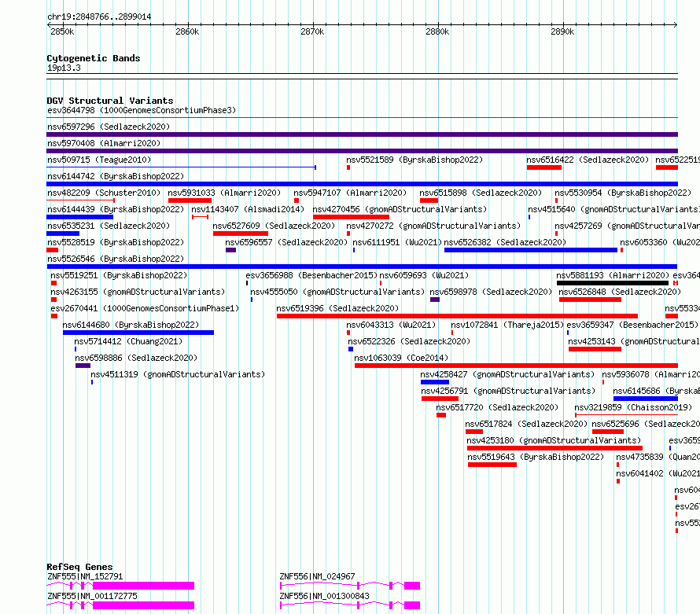Click nsv5521589 (ByrskaBishop2022) label
The height and width of the screenshot is (614, 700).
click(414, 160)
